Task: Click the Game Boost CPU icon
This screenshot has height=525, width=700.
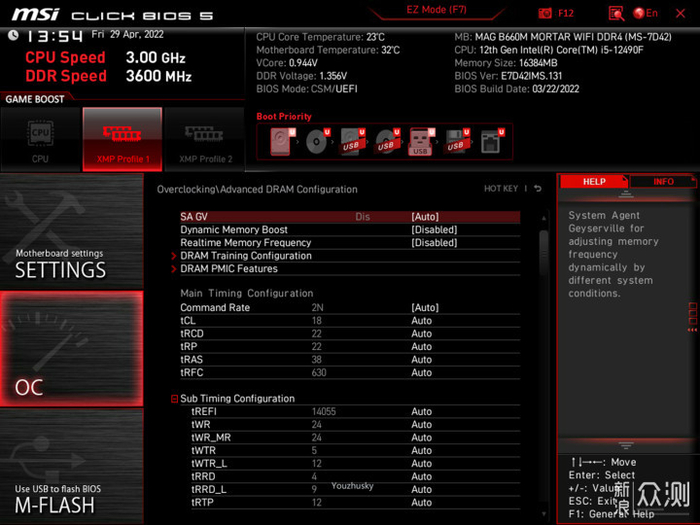Action: pyautogui.click(x=40, y=136)
